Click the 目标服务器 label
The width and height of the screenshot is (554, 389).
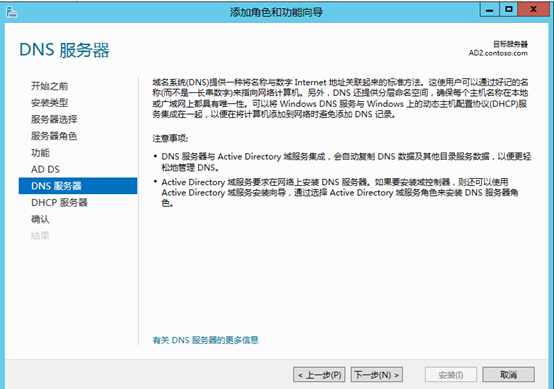510,44
